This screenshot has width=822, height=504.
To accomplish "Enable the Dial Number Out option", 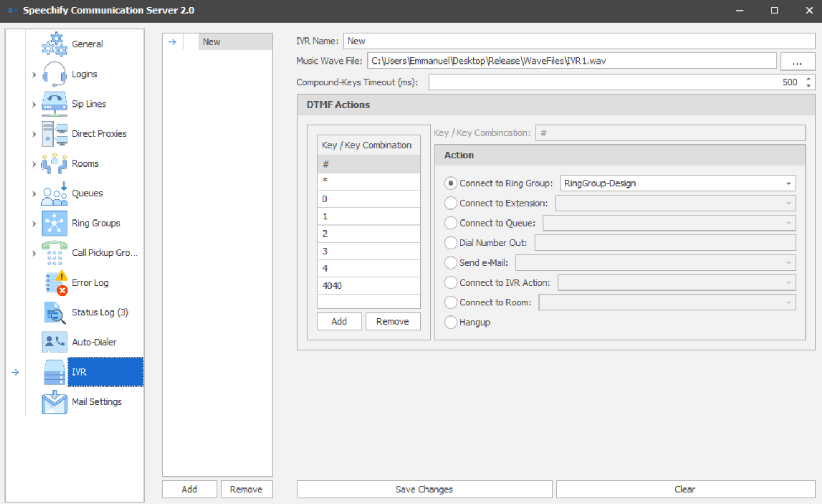I will [451, 243].
